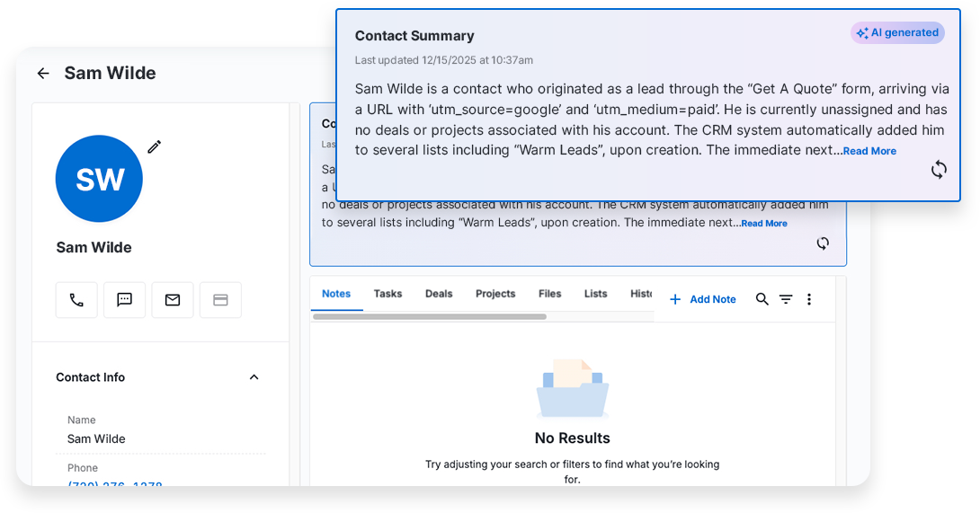Switch to the Tasks tab
Screen dimensions: 980x513
[388, 294]
